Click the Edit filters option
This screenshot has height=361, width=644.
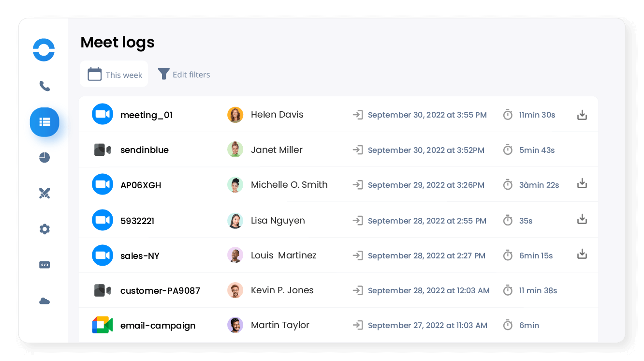(191, 74)
